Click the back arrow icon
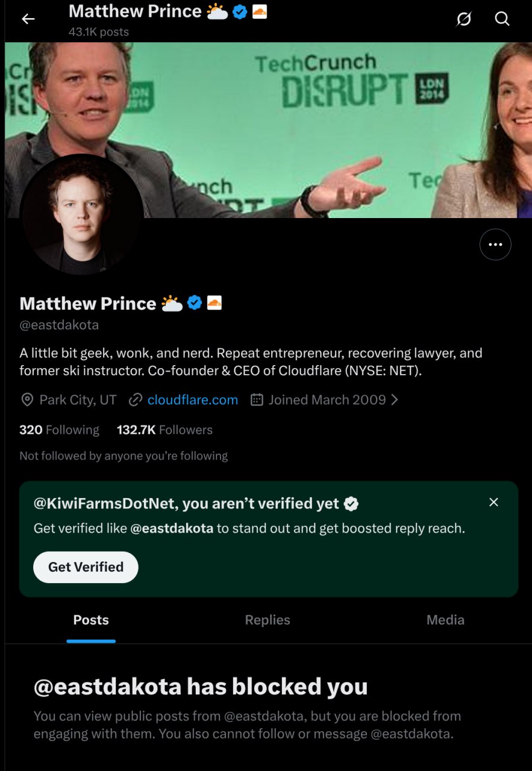Image resolution: width=532 pixels, height=771 pixels. 28,19
